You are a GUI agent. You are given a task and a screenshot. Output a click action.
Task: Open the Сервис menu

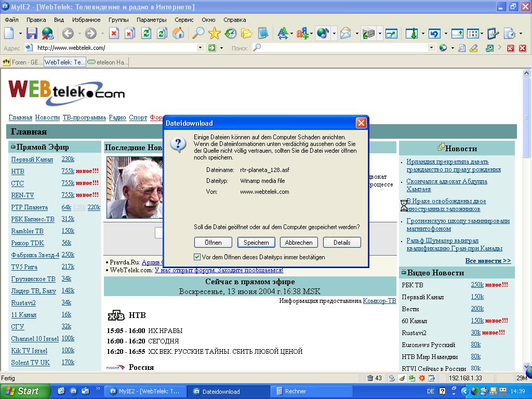(x=184, y=20)
